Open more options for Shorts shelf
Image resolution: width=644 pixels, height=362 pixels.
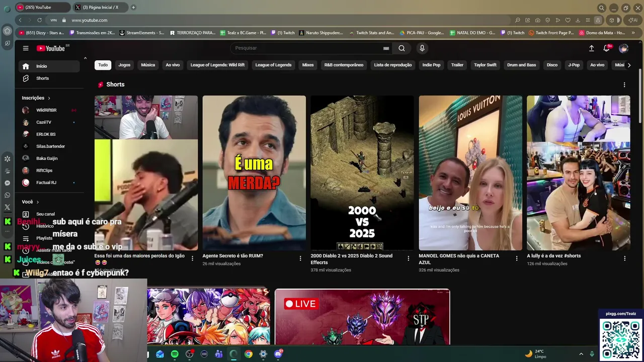click(x=624, y=85)
